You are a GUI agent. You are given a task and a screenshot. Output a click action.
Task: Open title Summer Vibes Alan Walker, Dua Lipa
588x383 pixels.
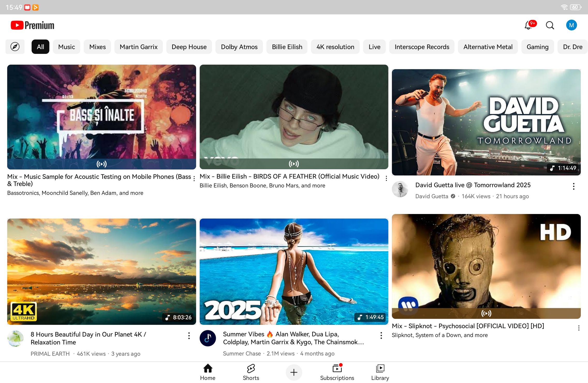coord(293,338)
